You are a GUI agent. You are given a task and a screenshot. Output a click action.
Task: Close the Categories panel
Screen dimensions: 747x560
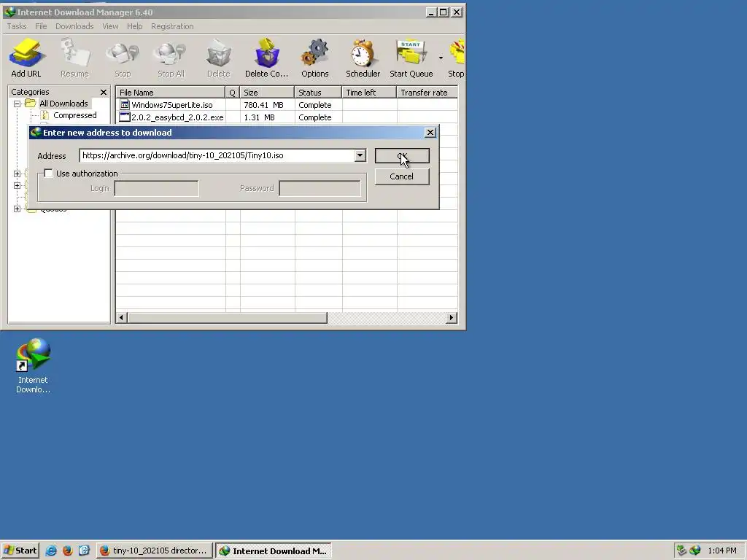pos(104,92)
